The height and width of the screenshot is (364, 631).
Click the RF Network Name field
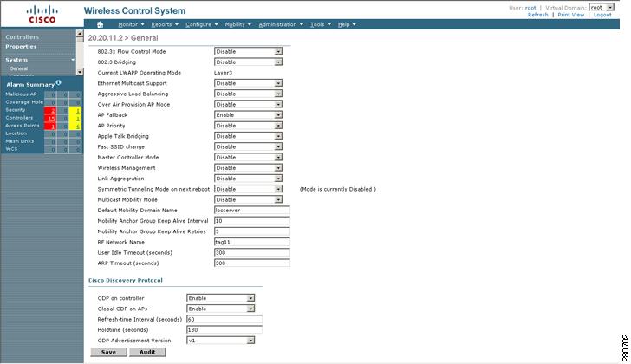[252, 242]
